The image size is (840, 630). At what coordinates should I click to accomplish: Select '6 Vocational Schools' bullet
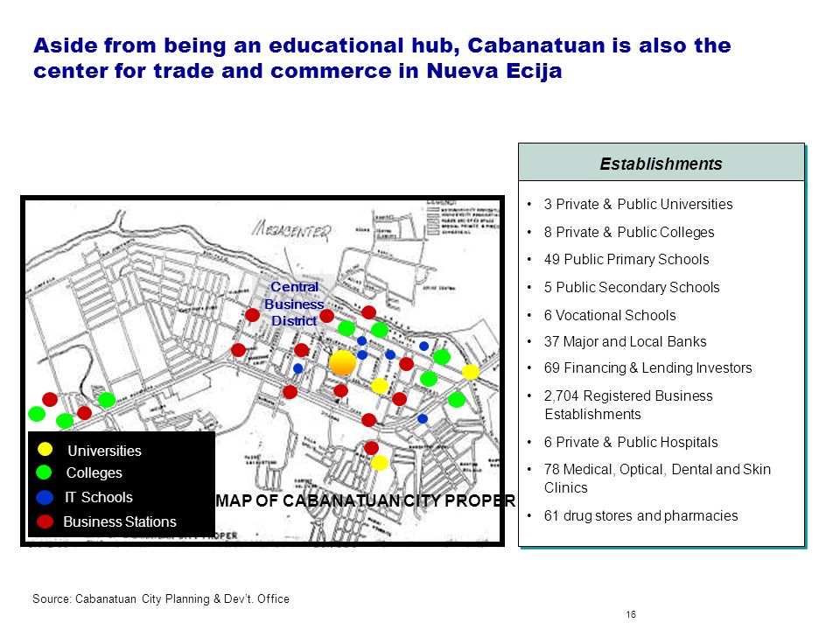[x=610, y=315]
